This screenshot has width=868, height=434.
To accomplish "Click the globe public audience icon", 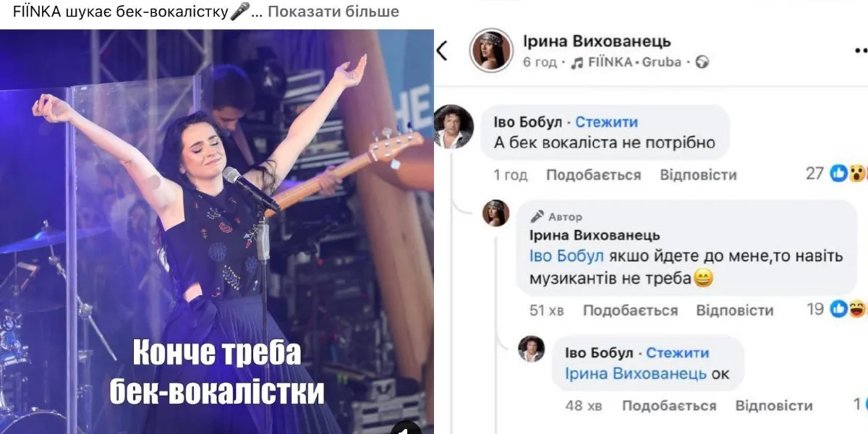I will click(x=702, y=62).
